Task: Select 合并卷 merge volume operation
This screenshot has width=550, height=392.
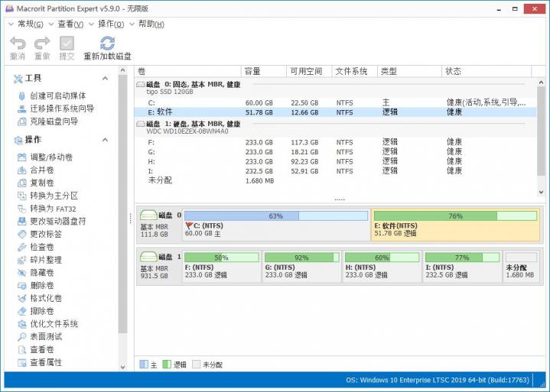Action: [x=35, y=170]
